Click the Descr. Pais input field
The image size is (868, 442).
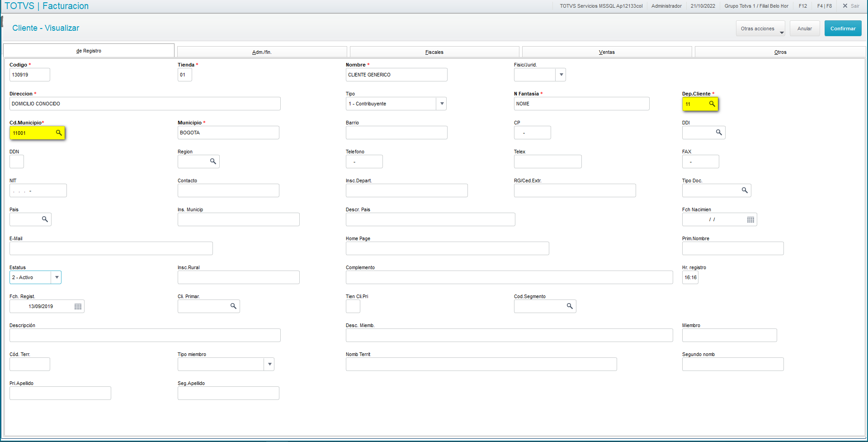[430, 219]
